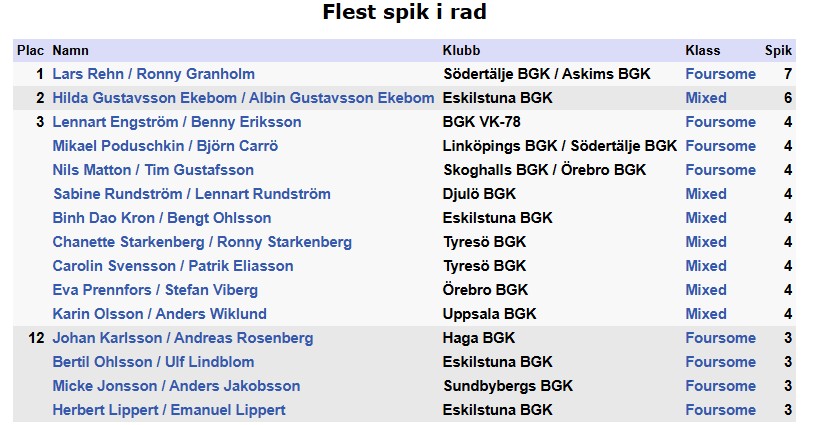Screen dimensions: 825x425
Task: Open Lars Rehn / Ronny Granholm link
Action: pos(153,74)
